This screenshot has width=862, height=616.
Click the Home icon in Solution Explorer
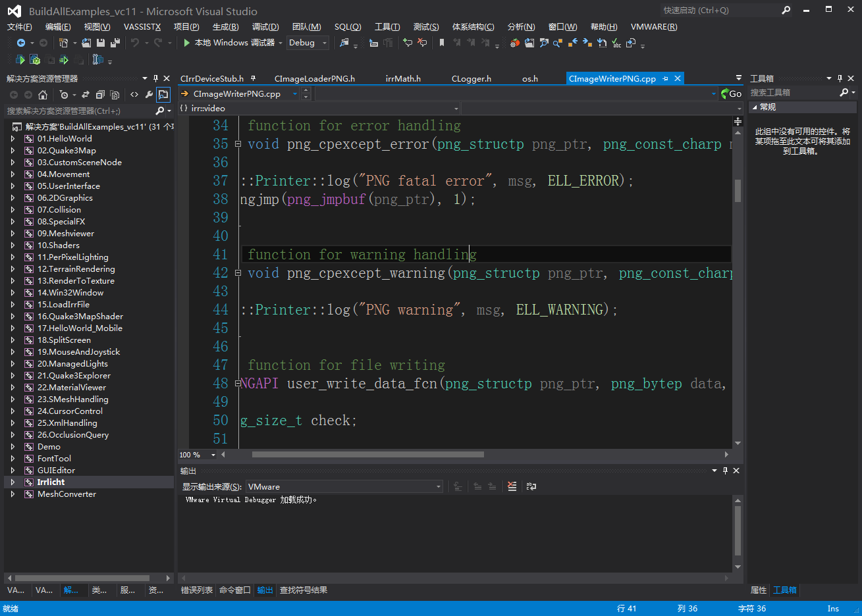(43, 95)
